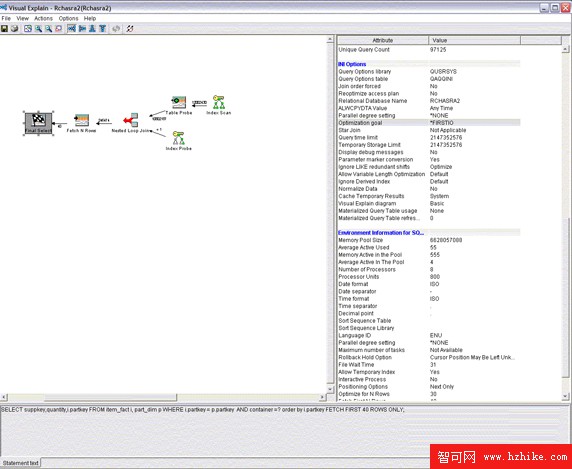The width and height of the screenshot is (572, 469).
Task: Toggle the root-on-left graph orientation icon
Action: pyautogui.click(x=72, y=28)
